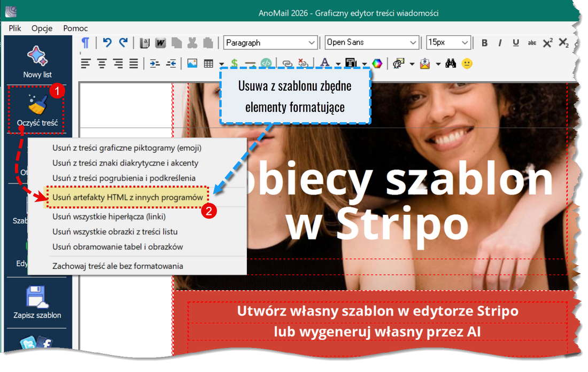The height and width of the screenshot is (372, 588).
Task: Click the clock-and-message icon in toolbar
Action: click(x=398, y=64)
